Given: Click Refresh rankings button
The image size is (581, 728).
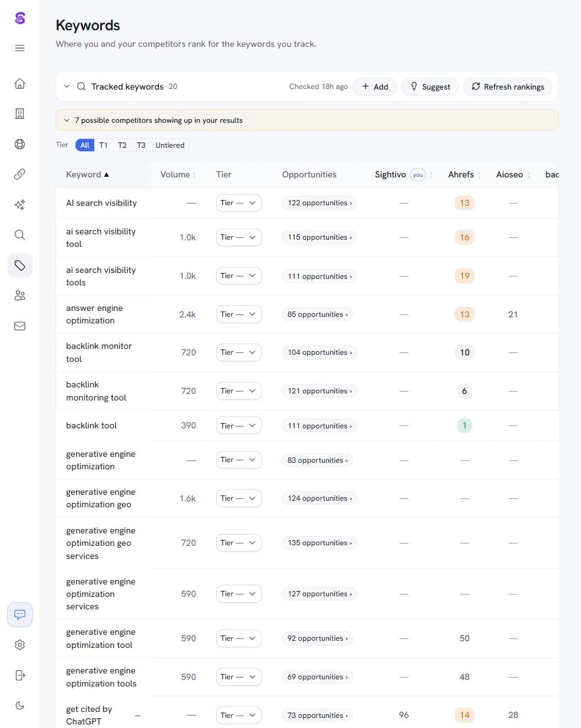Looking at the screenshot, I should pos(508,87).
